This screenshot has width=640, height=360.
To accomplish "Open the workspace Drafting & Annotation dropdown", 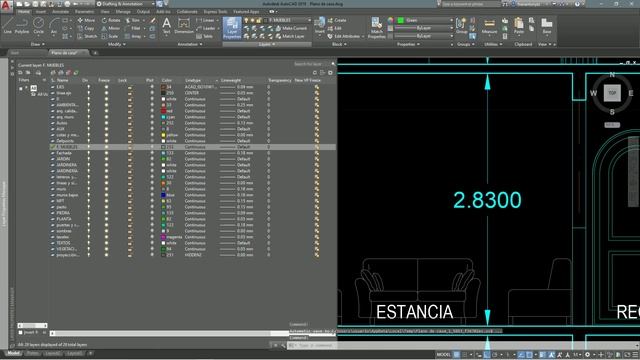I will [125, 4].
